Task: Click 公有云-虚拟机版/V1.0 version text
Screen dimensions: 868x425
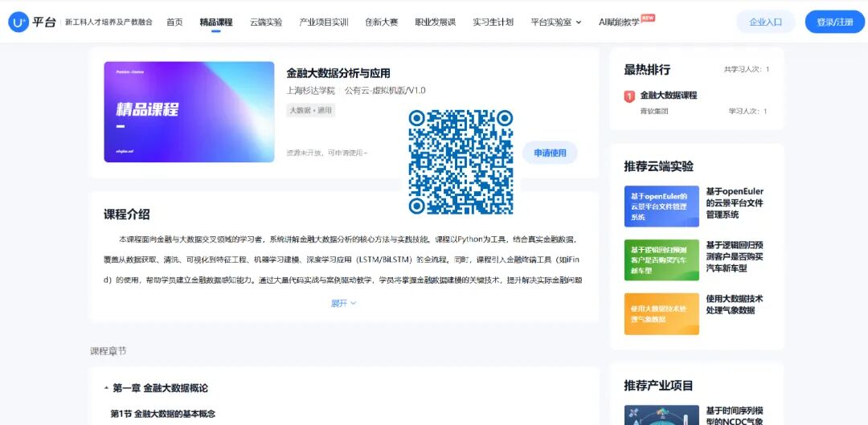Action: (385, 91)
